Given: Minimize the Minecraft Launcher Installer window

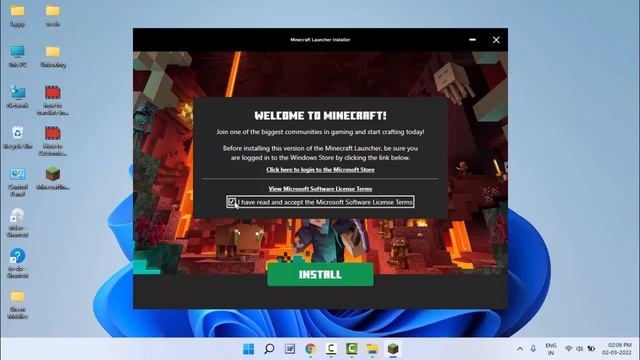Looking at the screenshot, I should point(472,40).
